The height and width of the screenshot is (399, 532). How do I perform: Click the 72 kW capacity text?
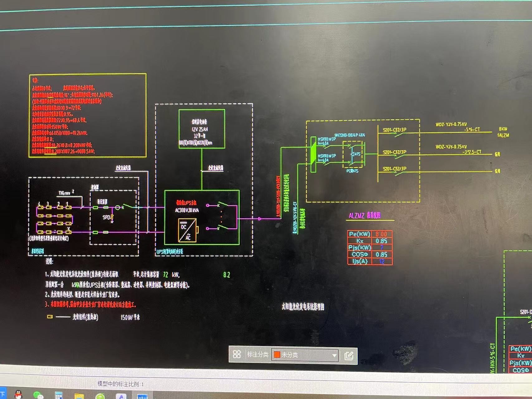[x=171, y=275]
